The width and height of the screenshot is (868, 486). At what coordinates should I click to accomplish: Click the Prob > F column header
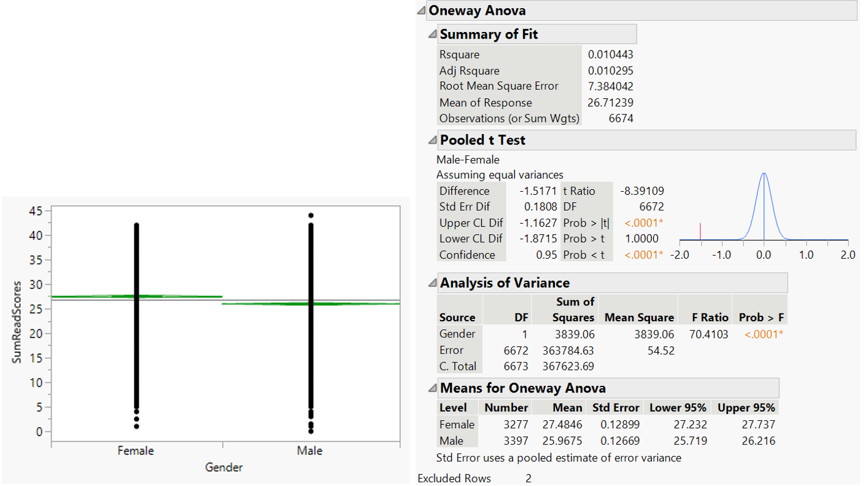[761, 318]
